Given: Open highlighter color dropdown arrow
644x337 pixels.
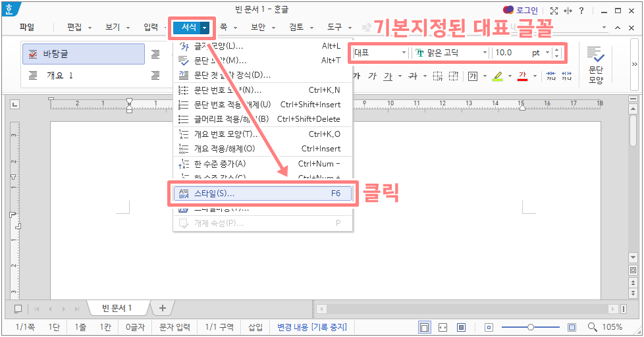Looking at the screenshot, I should 510,76.
